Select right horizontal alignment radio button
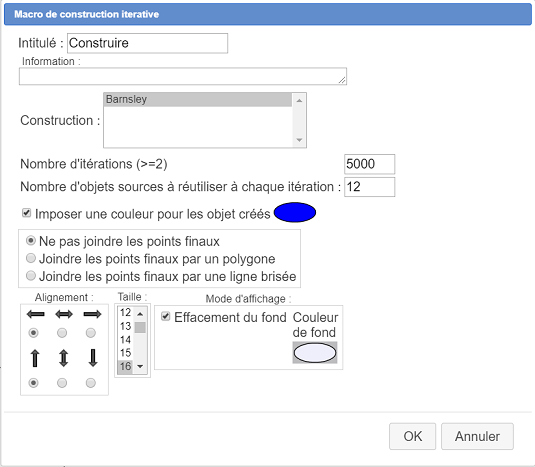The image size is (535, 467). pyautogui.click(x=90, y=332)
